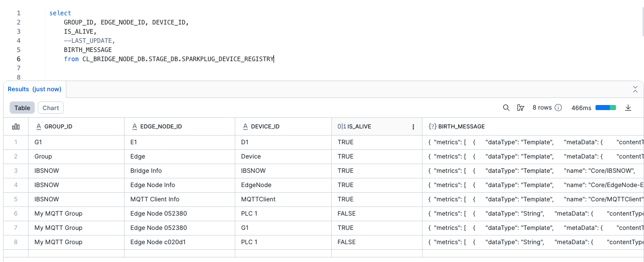This screenshot has height=262, width=644.
Task: Click the 466ms execution time label
Action: (x=581, y=108)
